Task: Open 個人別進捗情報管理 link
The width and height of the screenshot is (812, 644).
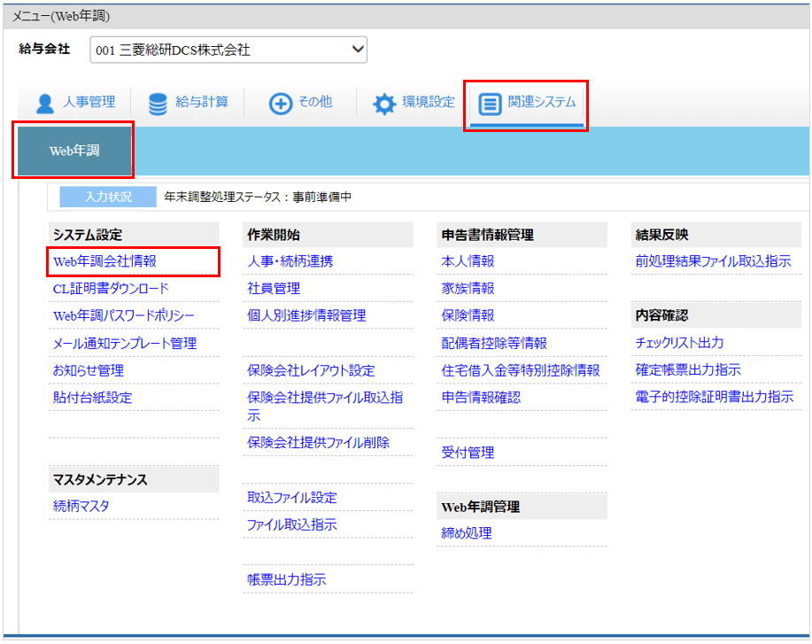Action: click(x=306, y=315)
